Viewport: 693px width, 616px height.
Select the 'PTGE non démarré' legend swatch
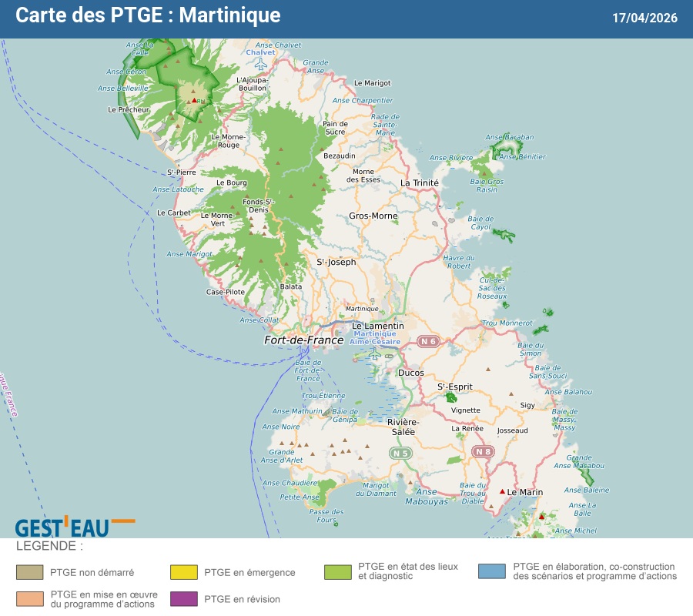pyautogui.click(x=29, y=571)
